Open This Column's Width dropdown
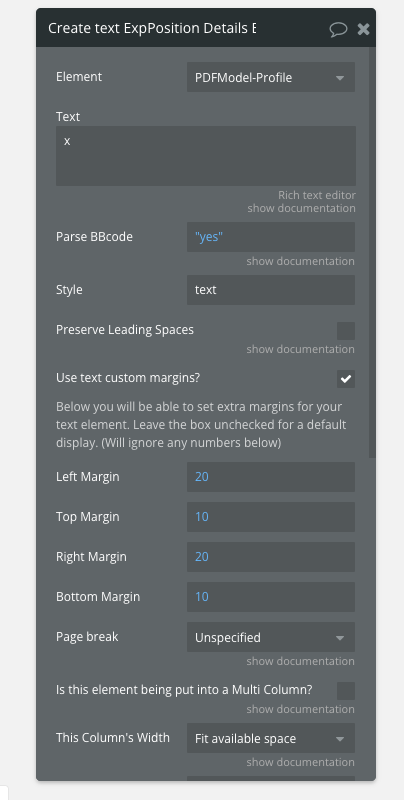This screenshot has width=404, height=800. 271,738
